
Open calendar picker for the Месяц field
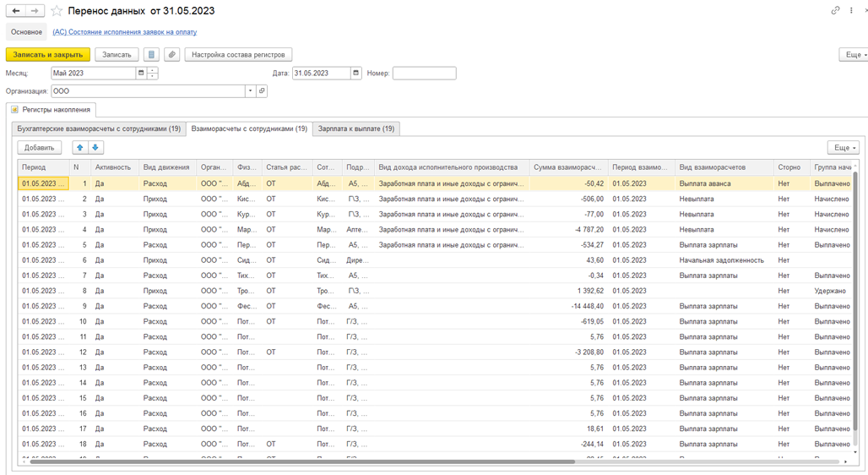[141, 73]
